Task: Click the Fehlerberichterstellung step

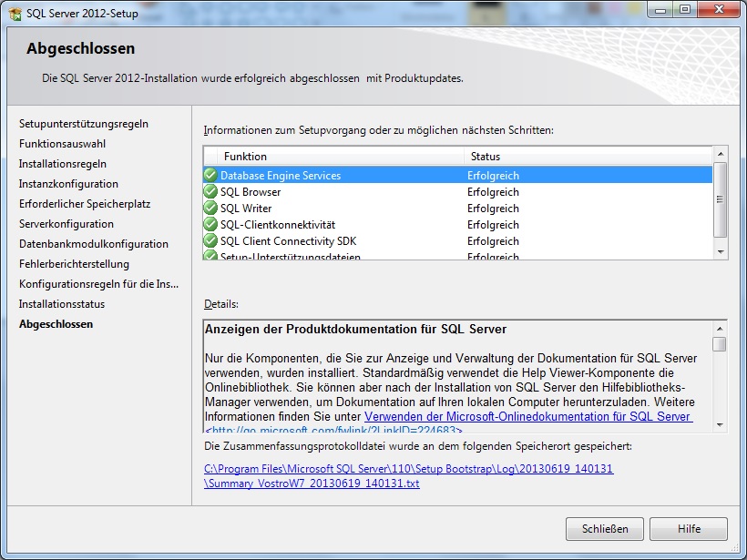Action: pos(74,264)
